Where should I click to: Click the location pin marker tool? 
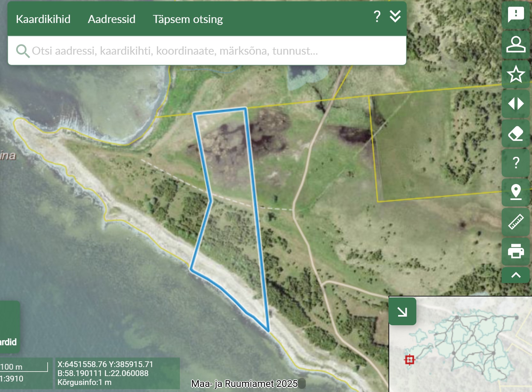click(x=516, y=192)
